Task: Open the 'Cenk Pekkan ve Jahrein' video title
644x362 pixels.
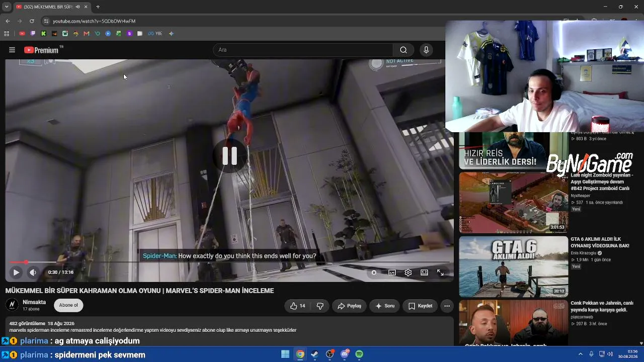Action: click(602, 307)
